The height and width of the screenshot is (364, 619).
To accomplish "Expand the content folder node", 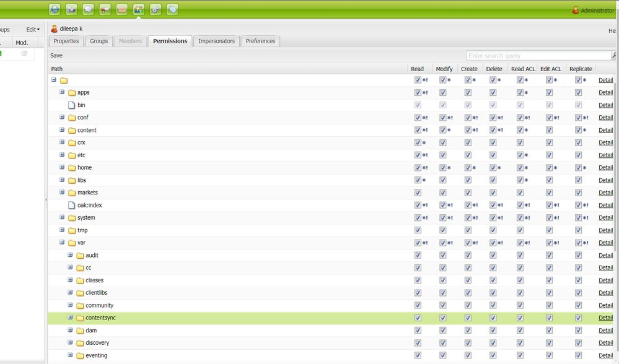I will [62, 130].
